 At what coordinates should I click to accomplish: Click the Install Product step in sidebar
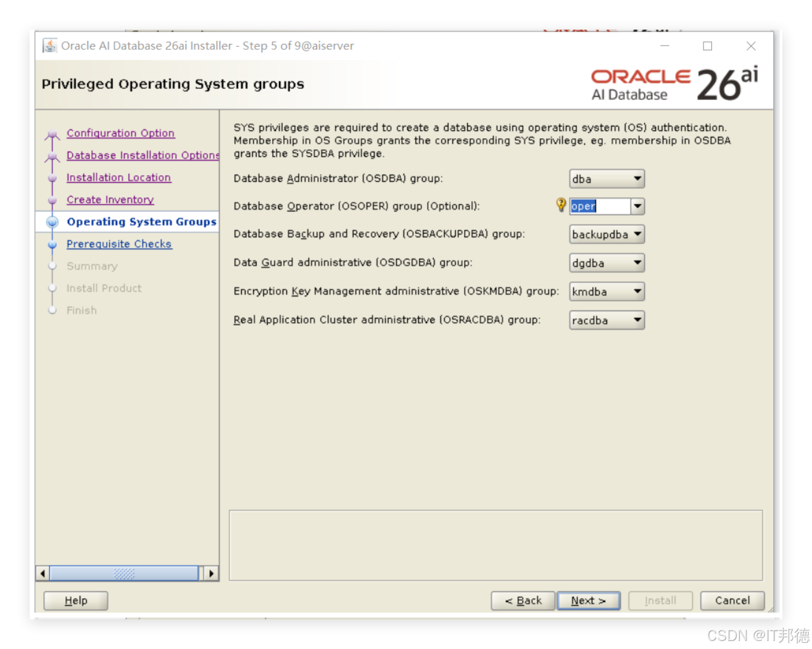(104, 289)
